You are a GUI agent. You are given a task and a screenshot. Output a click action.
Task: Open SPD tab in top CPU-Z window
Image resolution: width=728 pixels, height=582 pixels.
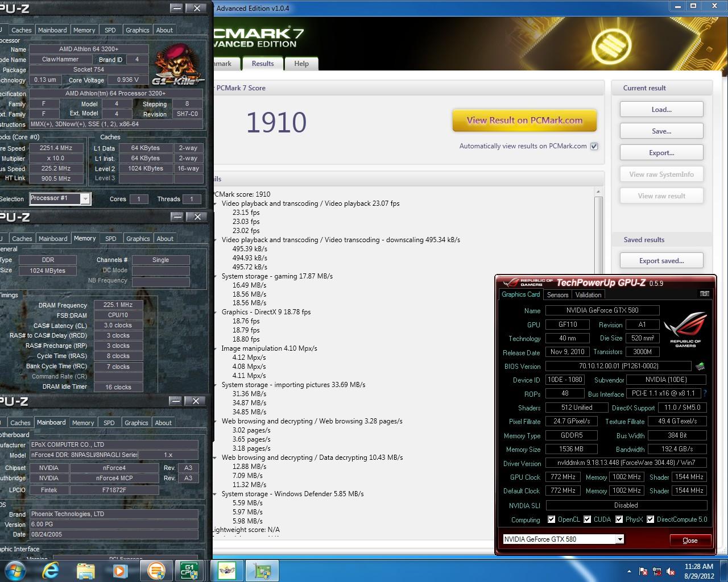pos(110,30)
